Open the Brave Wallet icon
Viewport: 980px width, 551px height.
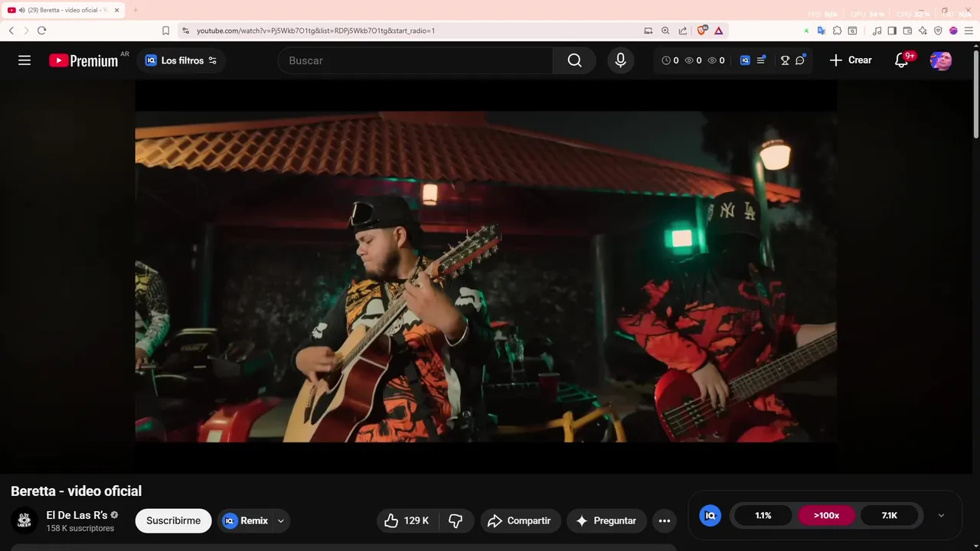tap(907, 31)
